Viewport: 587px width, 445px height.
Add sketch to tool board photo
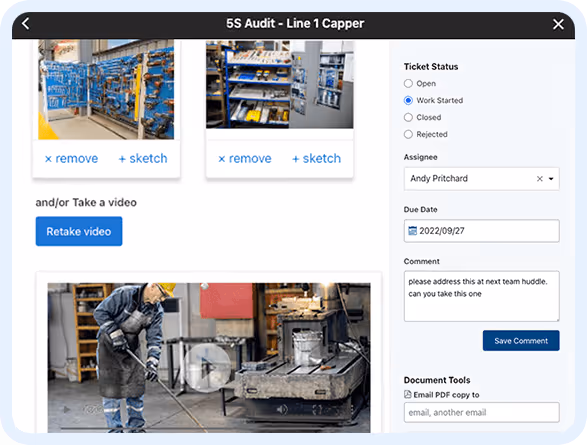143,159
